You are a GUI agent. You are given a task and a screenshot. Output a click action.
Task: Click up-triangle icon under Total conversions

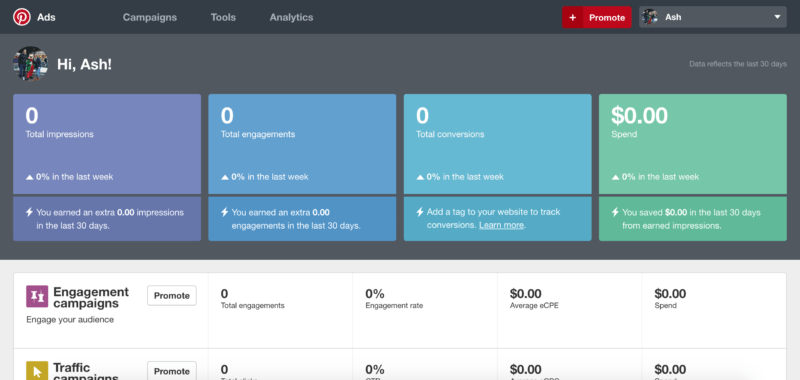click(420, 177)
